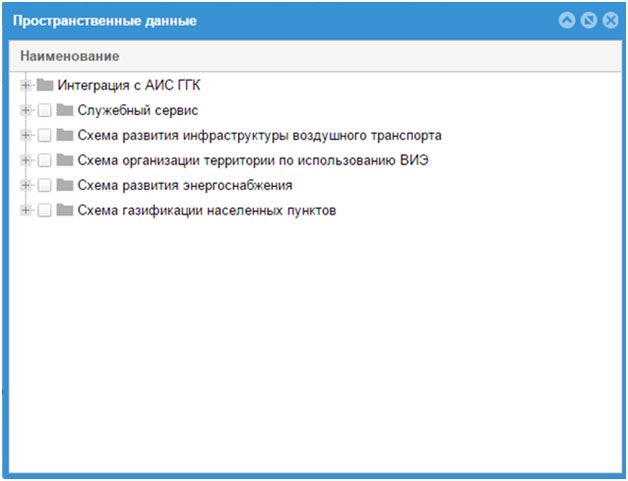
Task: Click folder icon of the воздушного транспорта scheme
Action: click(65, 135)
